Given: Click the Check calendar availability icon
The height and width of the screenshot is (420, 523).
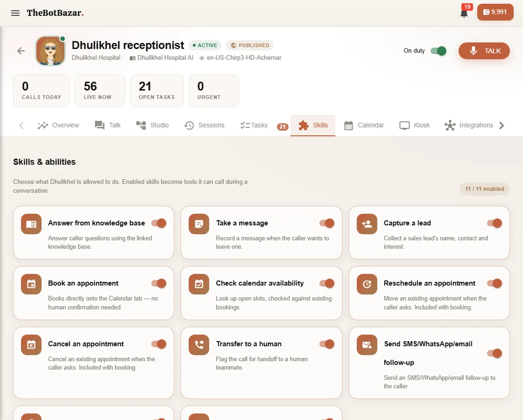Looking at the screenshot, I should pos(199,284).
